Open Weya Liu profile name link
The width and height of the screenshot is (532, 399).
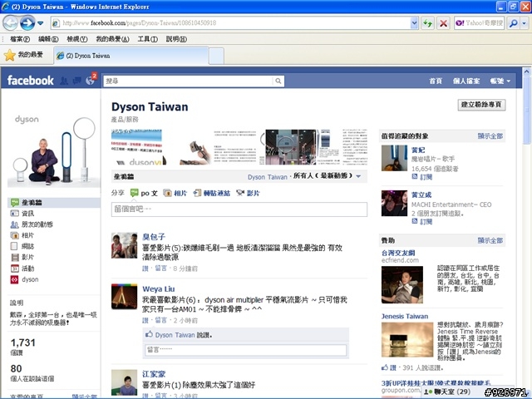coord(159,289)
